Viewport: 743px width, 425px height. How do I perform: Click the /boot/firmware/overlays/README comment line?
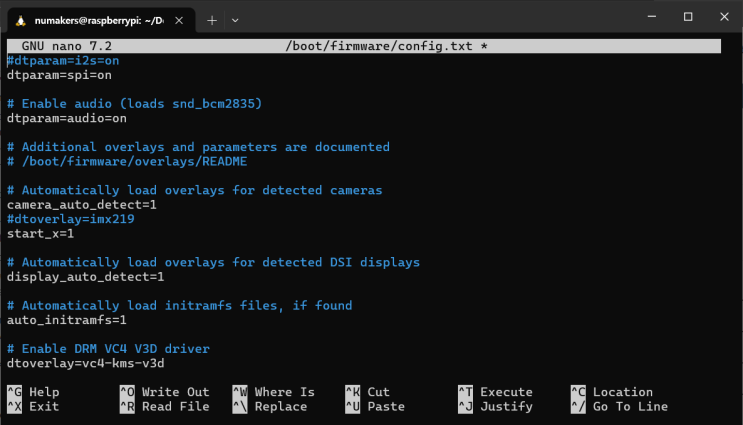127,162
